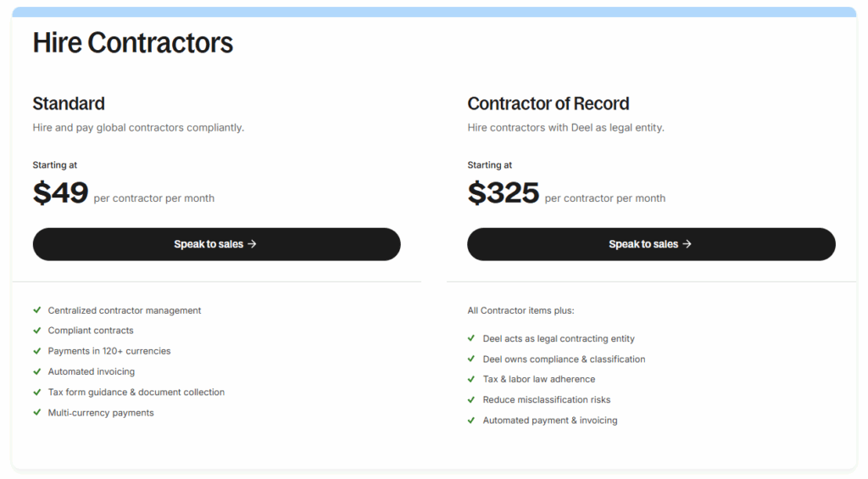Click the Hire Contractors heading
The height and width of the screenshot is (479, 868).
point(133,42)
